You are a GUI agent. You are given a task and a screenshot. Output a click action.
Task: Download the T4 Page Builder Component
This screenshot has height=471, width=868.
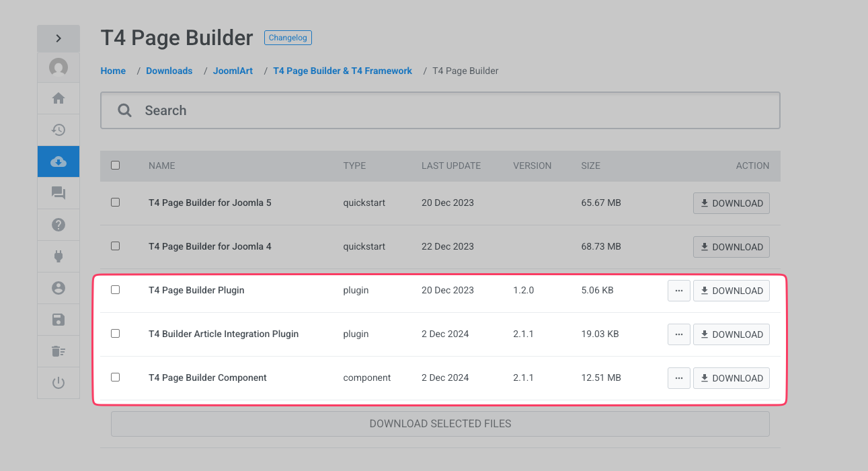point(732,378)
